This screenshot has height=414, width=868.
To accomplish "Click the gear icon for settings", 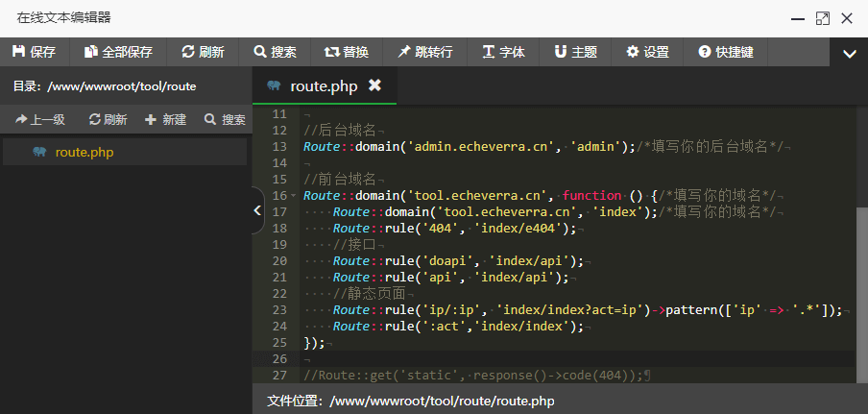I will click(633, 52).
